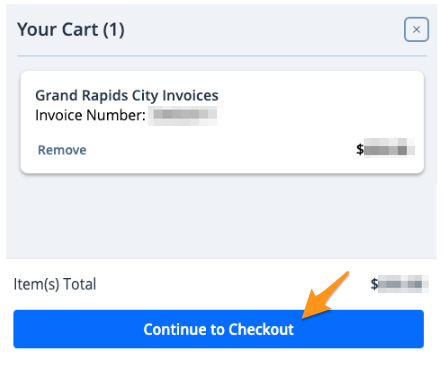The image size is (443, 365).
Task: Click the dollar sign beside total amount
Action: point(374,284)
